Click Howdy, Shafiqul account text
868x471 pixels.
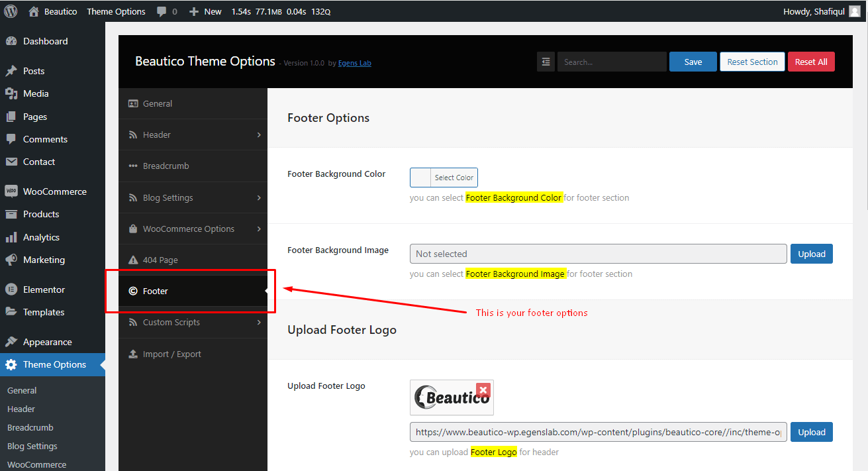click(x=814, y=11)
